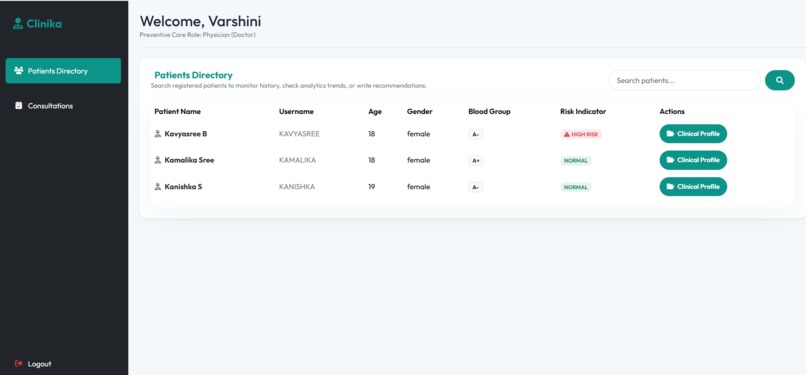The width and height of the screenshot is (806, 375).
Task: Click the Clinika brand name
Action: tap(44, 24)
